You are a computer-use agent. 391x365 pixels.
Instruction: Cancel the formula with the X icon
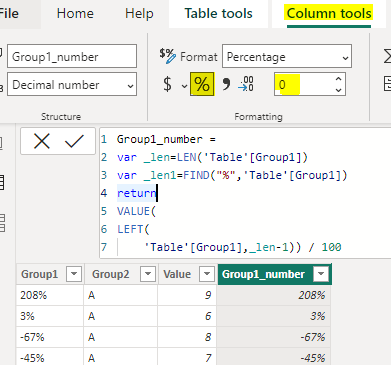[x=42, y=141]
